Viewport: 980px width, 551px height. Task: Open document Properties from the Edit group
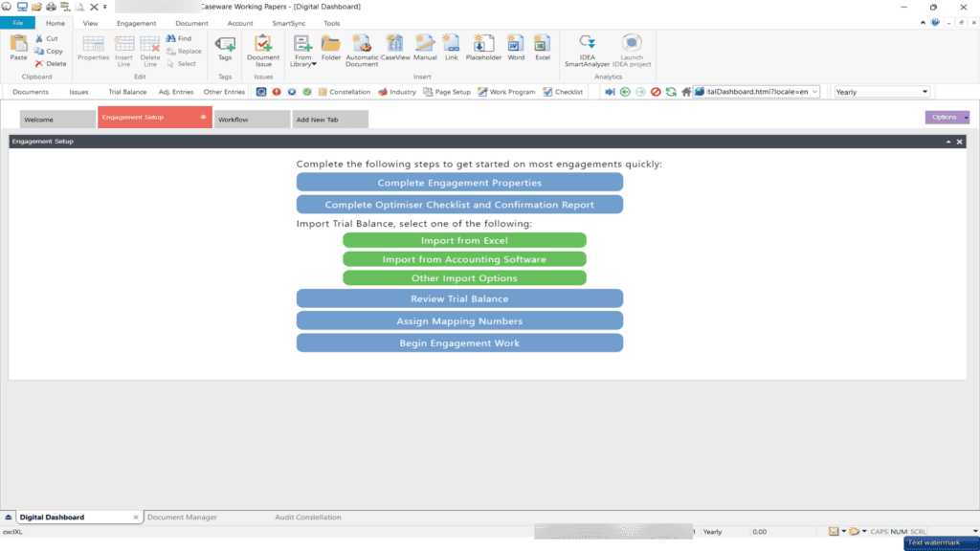pos(93,48)
